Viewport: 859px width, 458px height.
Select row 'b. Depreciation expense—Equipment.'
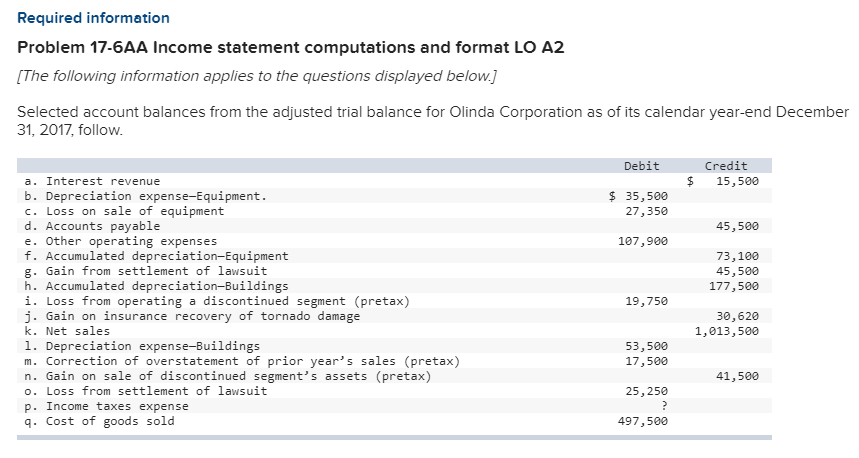click(x=394, y=196)
